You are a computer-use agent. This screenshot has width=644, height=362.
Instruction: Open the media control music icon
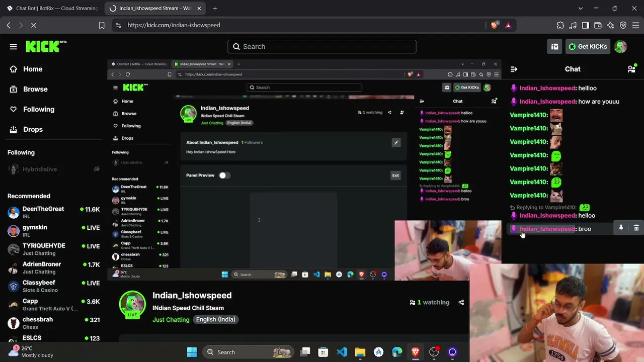click(x=573, y=25)
